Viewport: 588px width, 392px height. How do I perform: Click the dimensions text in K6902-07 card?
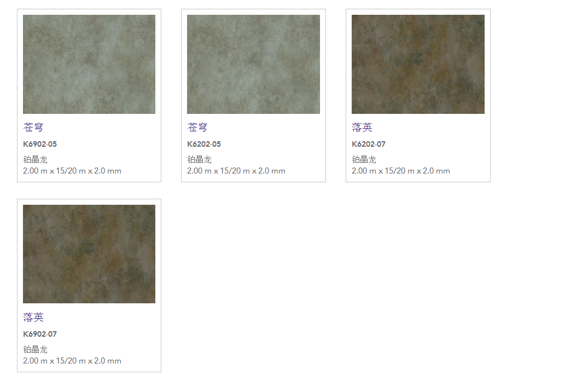coord(72,361)
